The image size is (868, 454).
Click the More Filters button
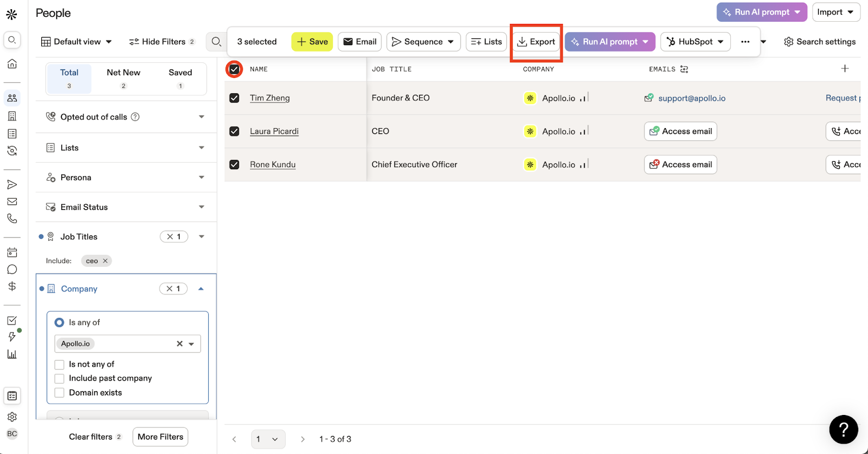(161, 437)
